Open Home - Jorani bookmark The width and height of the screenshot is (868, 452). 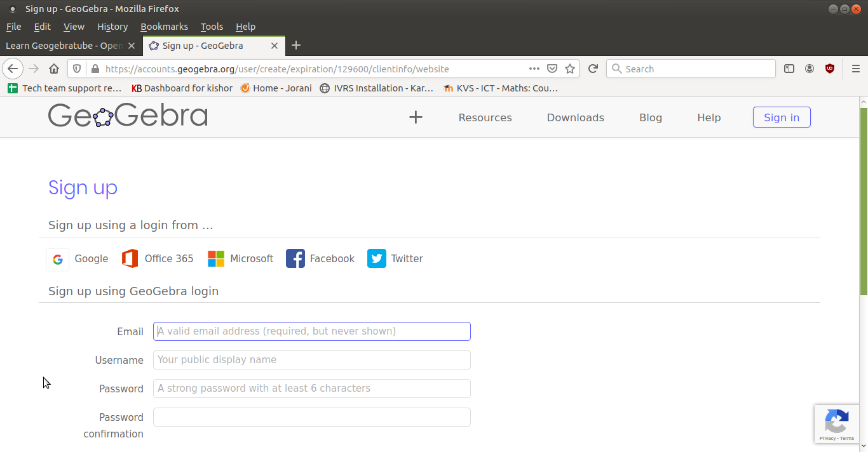coord(276,88)
